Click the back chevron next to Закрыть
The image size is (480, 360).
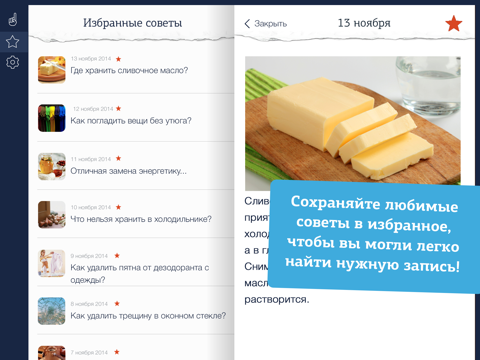coord(247,24)
